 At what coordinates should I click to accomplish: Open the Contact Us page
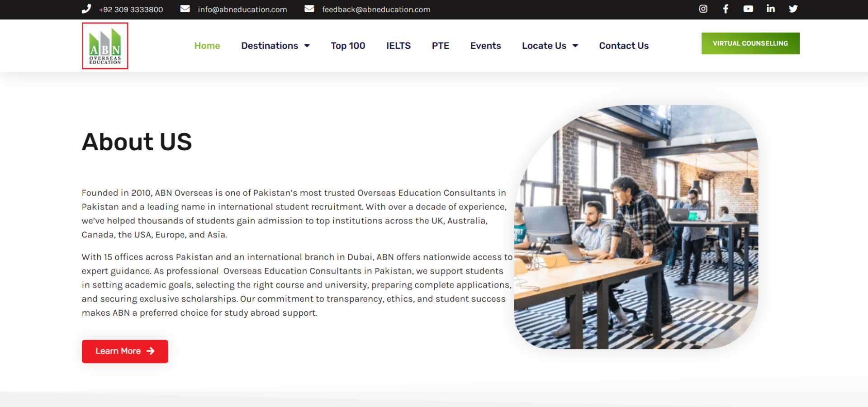pos(623,46)
